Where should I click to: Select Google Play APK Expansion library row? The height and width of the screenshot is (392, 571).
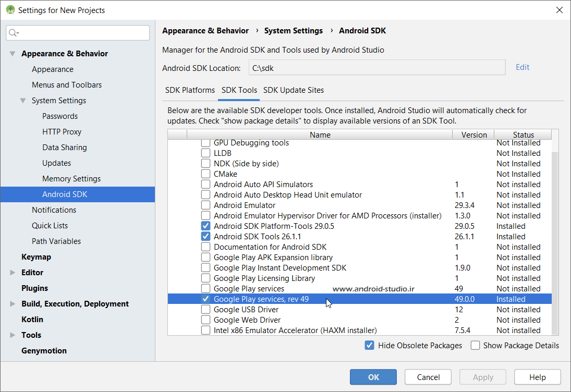pyautogui.click(x=359, y=258)
